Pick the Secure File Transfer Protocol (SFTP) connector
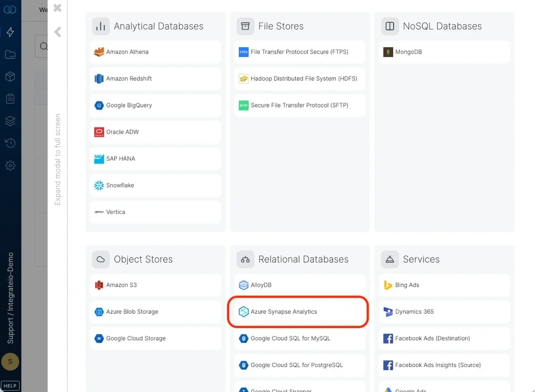The image size is (535, 392). pyautogui.click(x=299, y=105)
